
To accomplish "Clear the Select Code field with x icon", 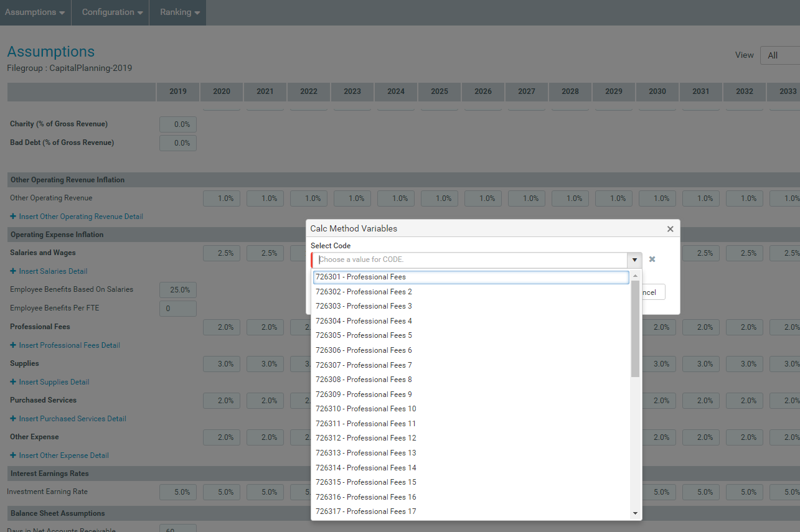I will (x=652, y=259).
